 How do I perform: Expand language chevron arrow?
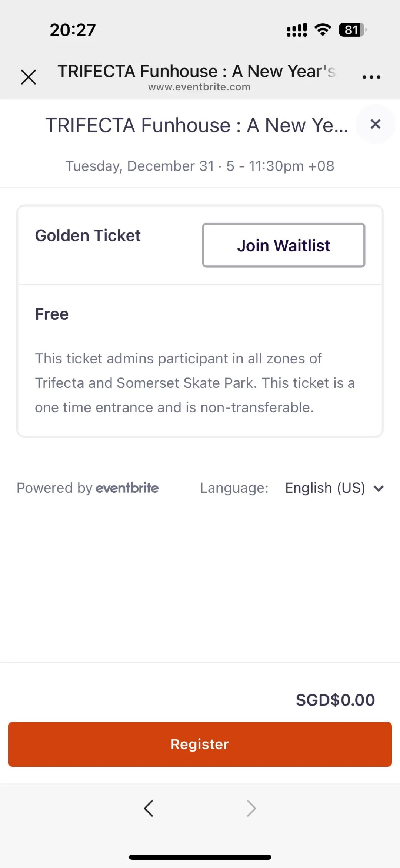click(x=379, y=489)
